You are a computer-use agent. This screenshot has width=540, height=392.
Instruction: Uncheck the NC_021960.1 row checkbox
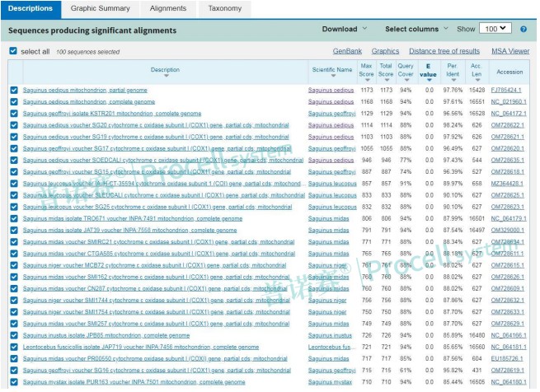coord(14,102)
